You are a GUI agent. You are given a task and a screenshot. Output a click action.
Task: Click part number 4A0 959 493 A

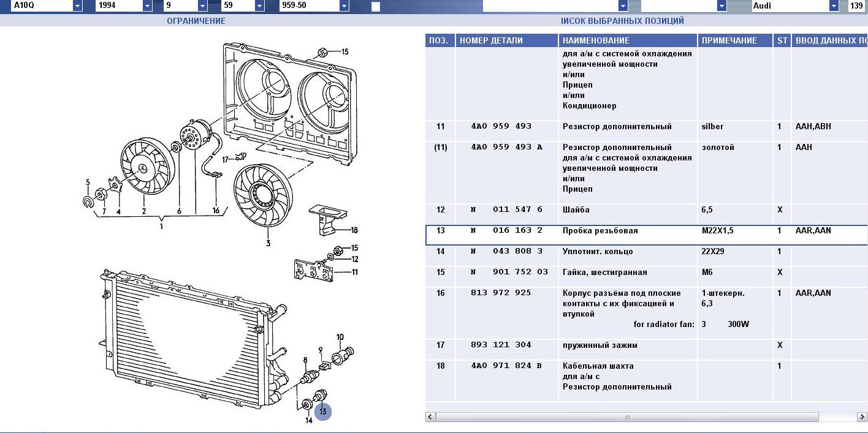(506, 148)
